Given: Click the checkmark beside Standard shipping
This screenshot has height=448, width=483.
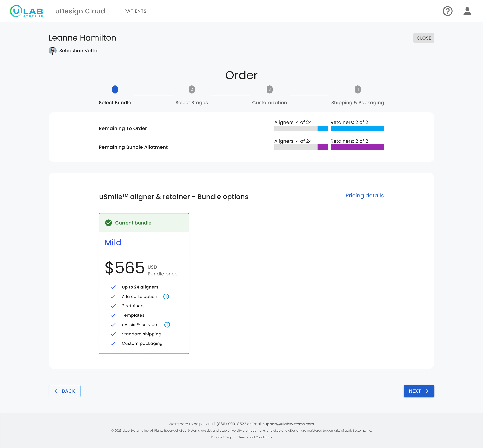Looking at the screenshot, I should pos(113,334).
